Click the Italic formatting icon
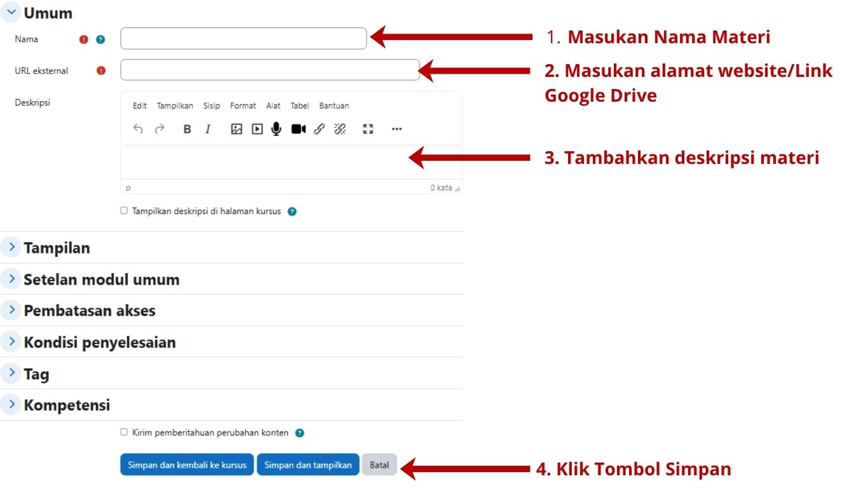Screen dimensions: 868x488 pyautogui.click(x=208, y=129)
